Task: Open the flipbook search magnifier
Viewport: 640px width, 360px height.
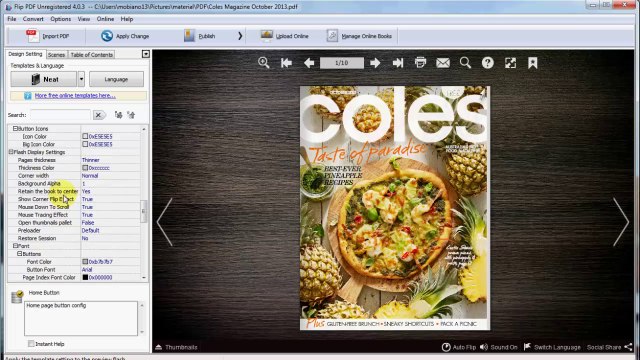Action: tap(465, 62)
